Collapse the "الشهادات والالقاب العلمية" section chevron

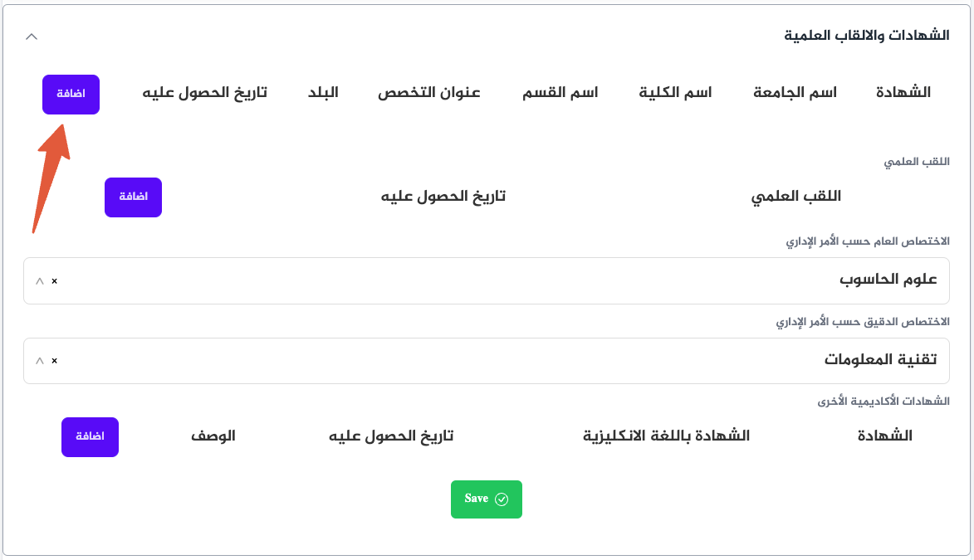(32, 37)
